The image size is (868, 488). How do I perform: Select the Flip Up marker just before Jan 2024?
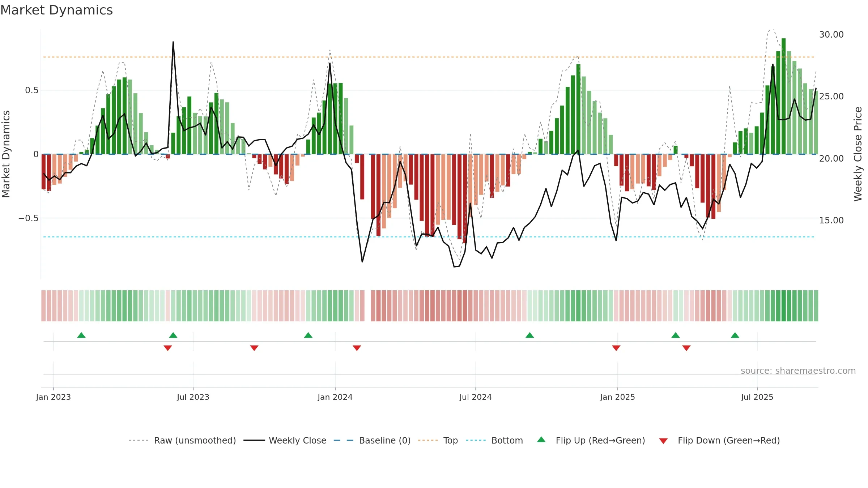click(308, 335)
